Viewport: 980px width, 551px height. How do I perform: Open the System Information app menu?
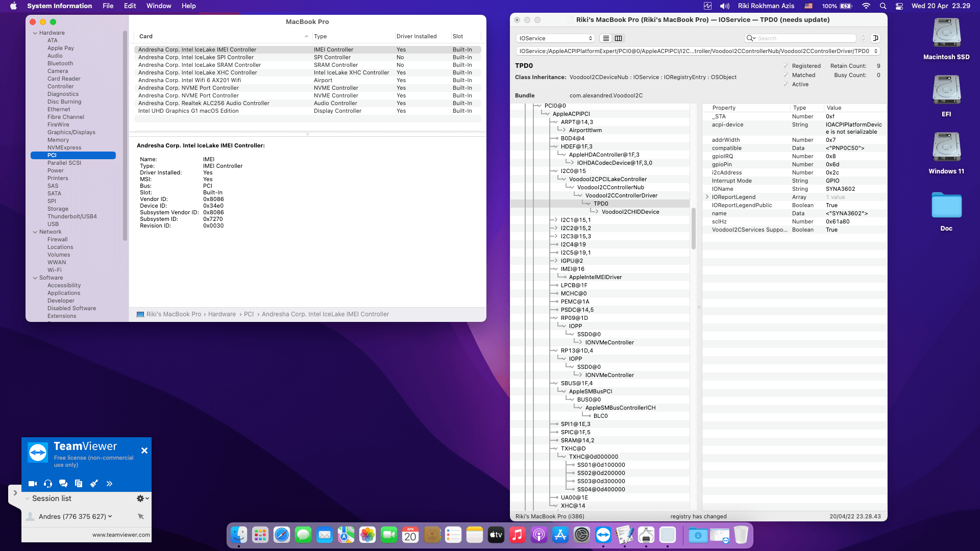(60, 6)
